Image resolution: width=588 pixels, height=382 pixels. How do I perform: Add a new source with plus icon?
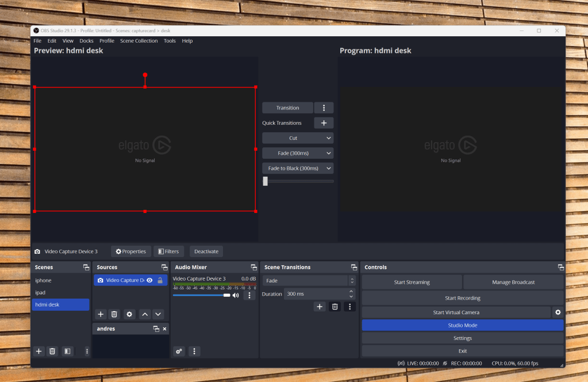click(x=101, y=314)
